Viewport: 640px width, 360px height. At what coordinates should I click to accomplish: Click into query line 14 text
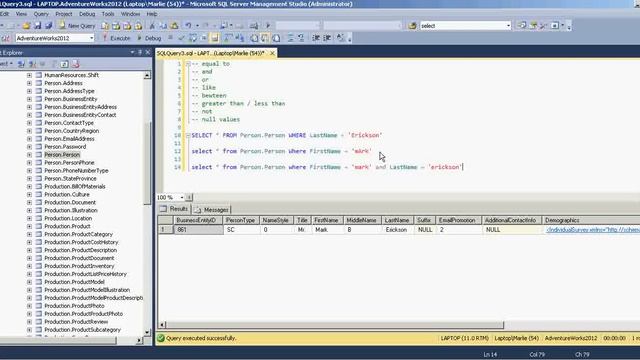[x=326, y=167]
